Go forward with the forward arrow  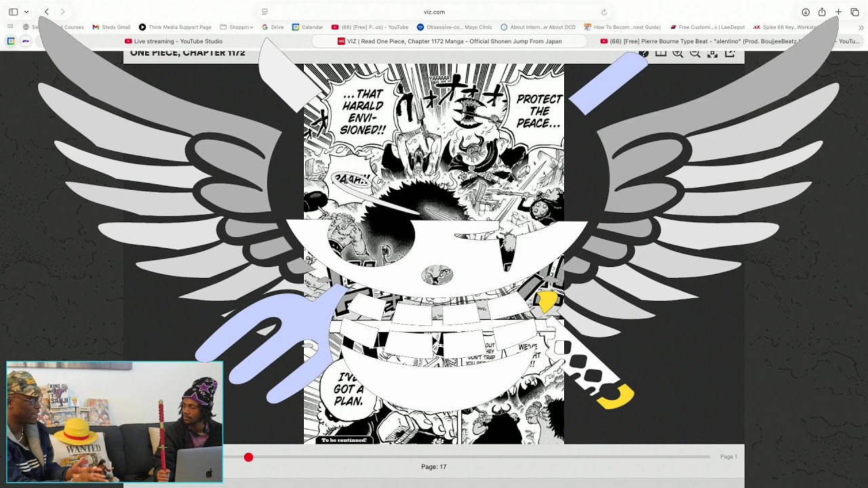coord(63,12)
